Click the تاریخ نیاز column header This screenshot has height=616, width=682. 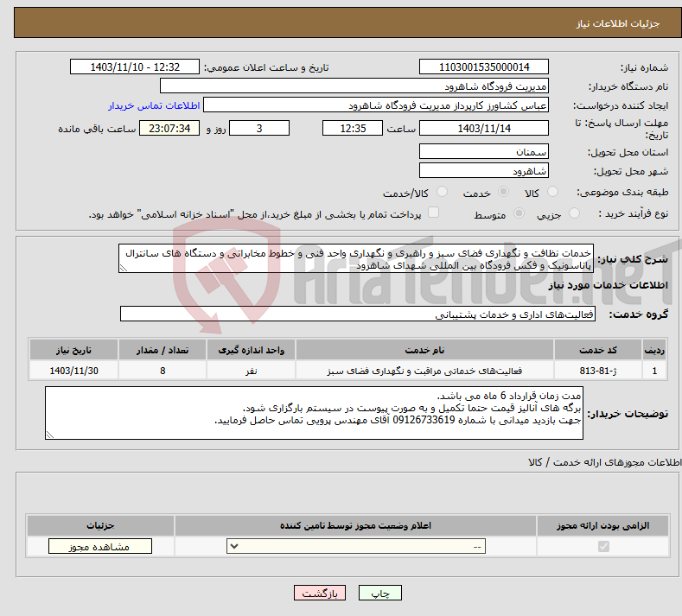coord(73,350)
